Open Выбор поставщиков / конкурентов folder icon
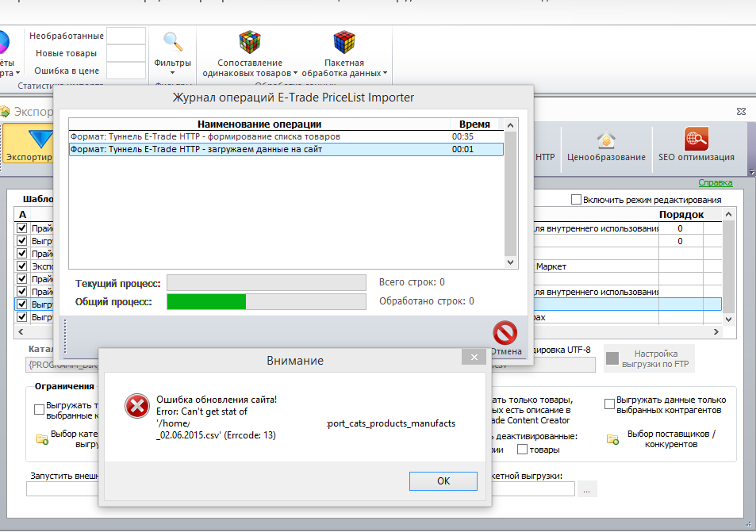The height and width of the screenshot is (532, 756). 612,439
